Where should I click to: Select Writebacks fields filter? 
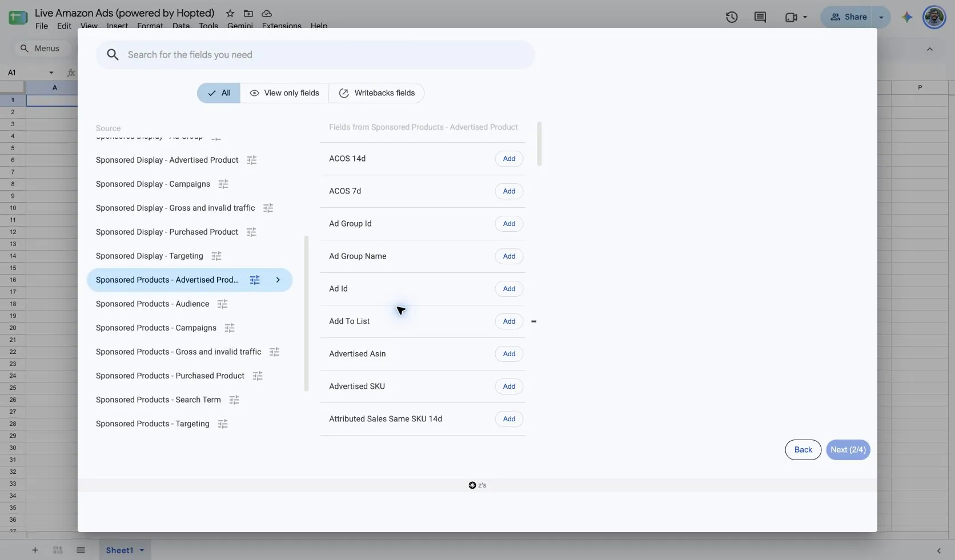tap(376, 93)
